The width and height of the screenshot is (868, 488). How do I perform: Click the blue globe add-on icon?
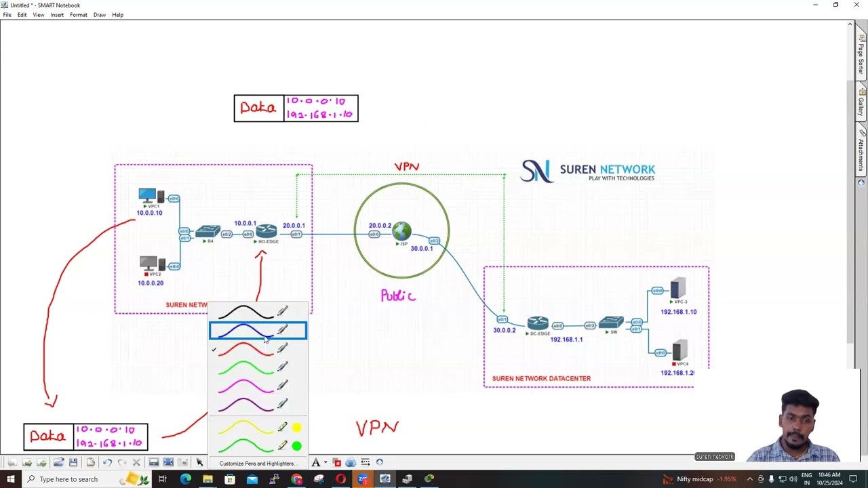click(351, 462)
